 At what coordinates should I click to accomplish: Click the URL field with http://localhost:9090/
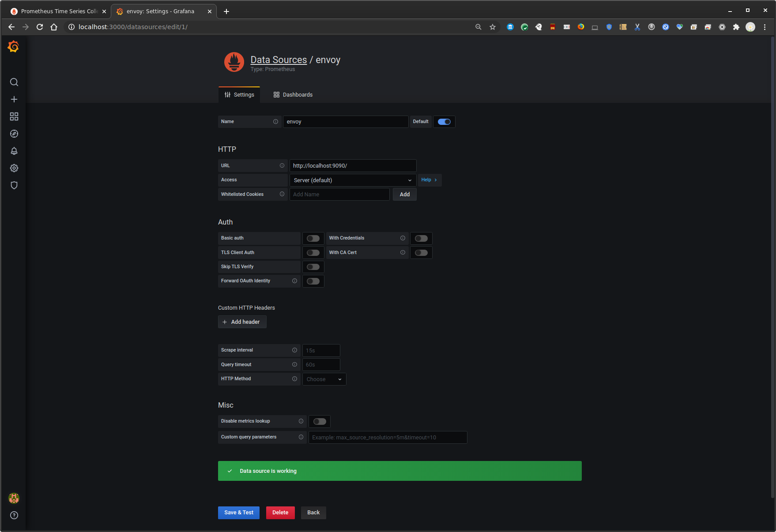point(353,166)
